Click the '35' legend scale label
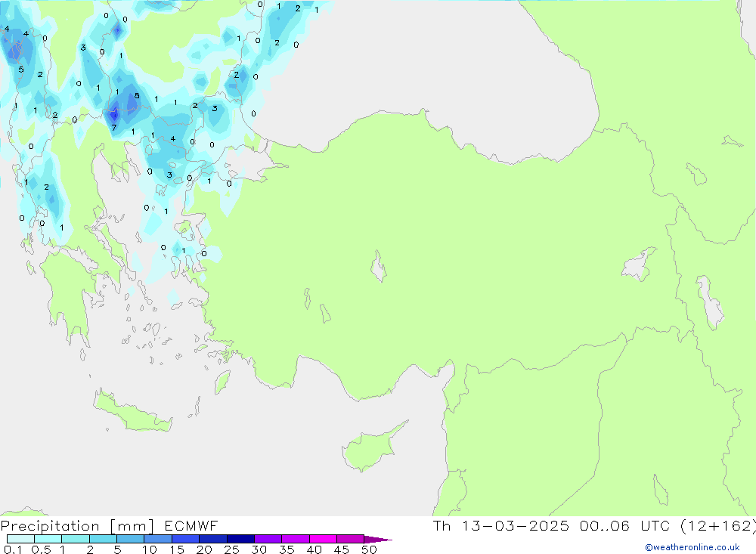The width and height of the screenshot is (756, 554). 287,549
